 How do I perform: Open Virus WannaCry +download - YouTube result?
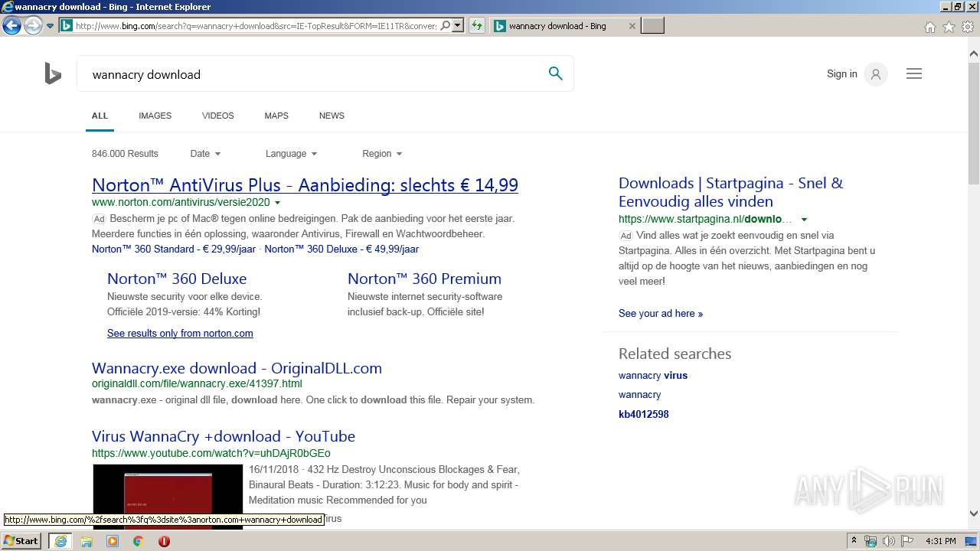point(224,436)
